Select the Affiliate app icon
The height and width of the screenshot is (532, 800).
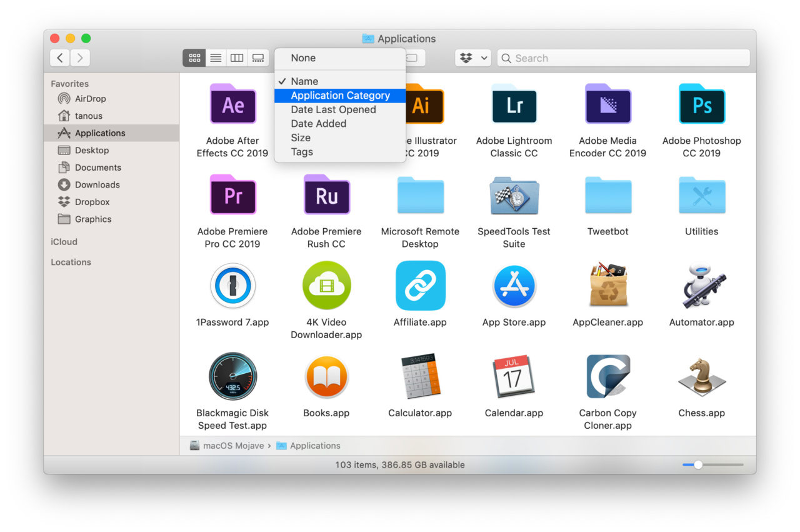(420, 286)
